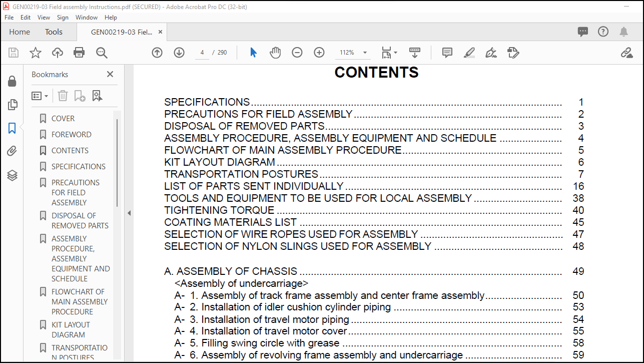Print the document with the printer icon
The height and width of the screenshot is (363, 644).
pyautogui.click(x=79, y=53)
